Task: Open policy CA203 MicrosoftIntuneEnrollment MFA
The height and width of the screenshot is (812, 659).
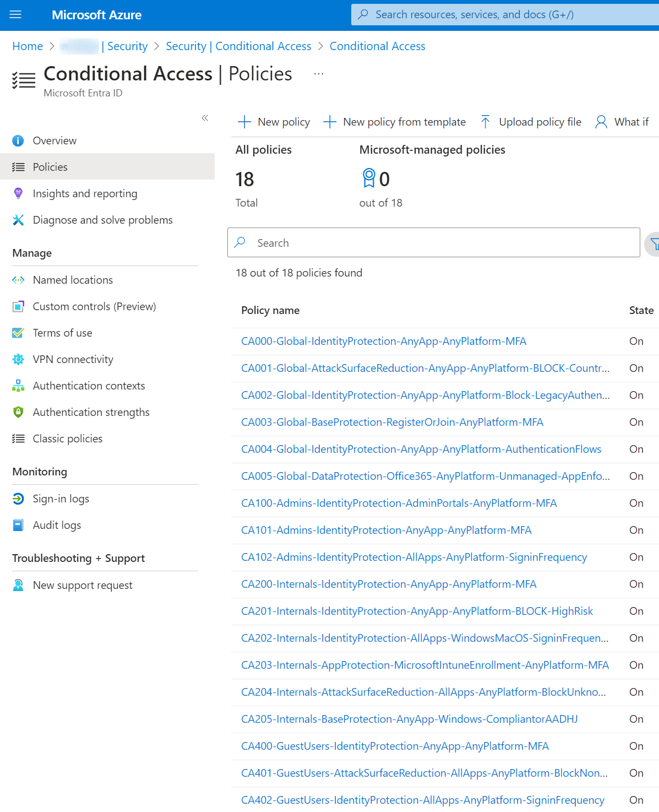Action: click(425, 665)
